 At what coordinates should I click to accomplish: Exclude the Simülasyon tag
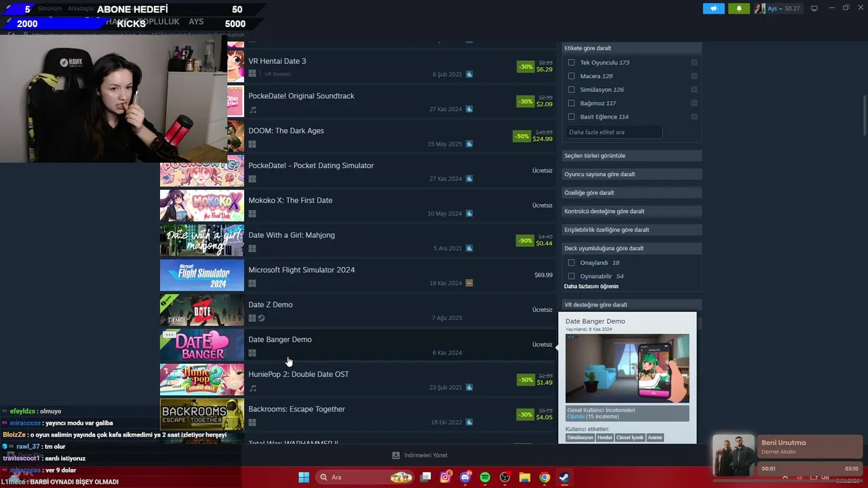[694, 89]
